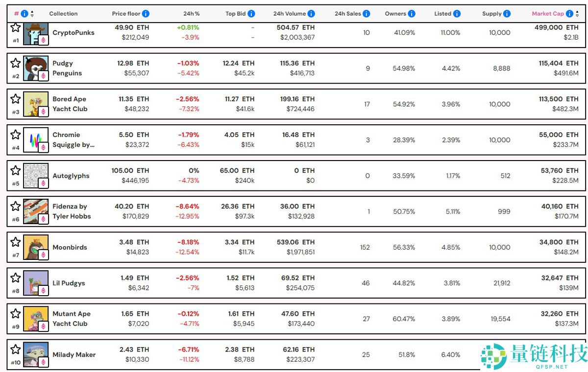588x372 pixels.
Task: Open the Mutant Ape Yacht Club collection link
Action: point(72,319)
